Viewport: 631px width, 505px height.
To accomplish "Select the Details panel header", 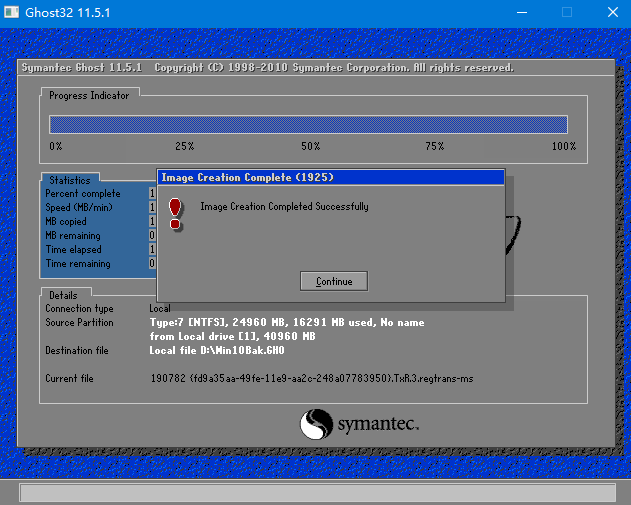I will click(62, 295).
